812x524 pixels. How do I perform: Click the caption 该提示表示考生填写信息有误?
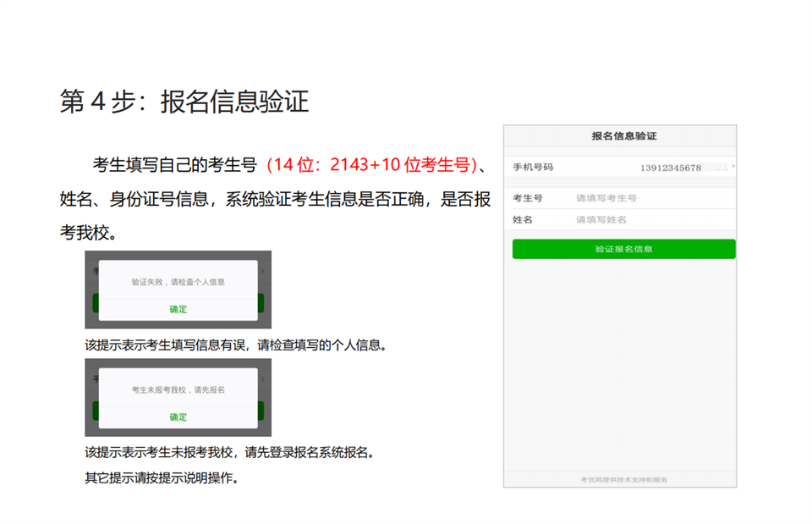[236, 345]
